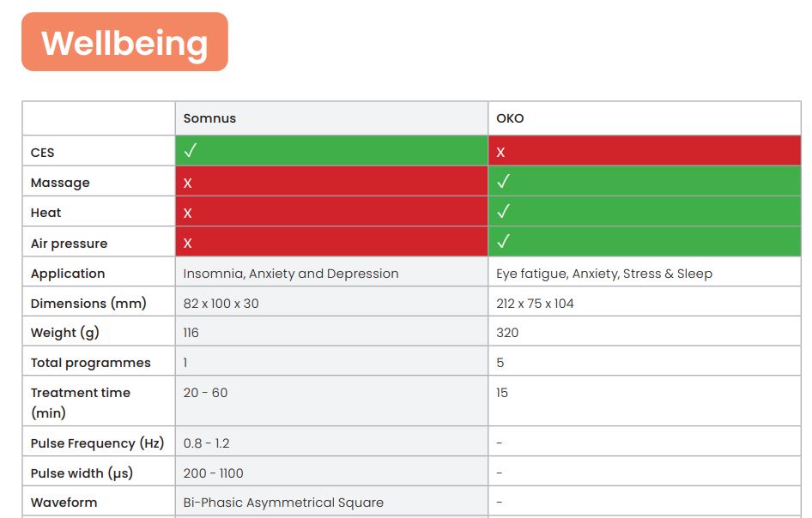Viewport: 812px width, 518px height.
Task: Click the Bi-Phasic Asymmetrical Square waveform cell
Action: point(283,503)
